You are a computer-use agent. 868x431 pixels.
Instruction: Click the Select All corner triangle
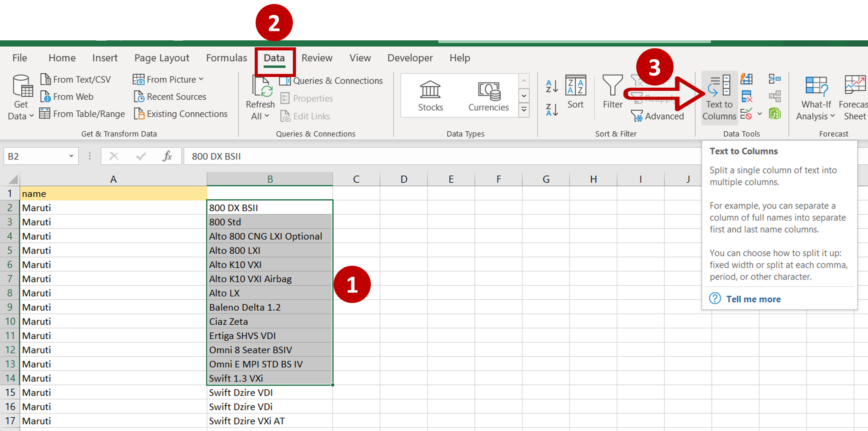pos(13,179)
